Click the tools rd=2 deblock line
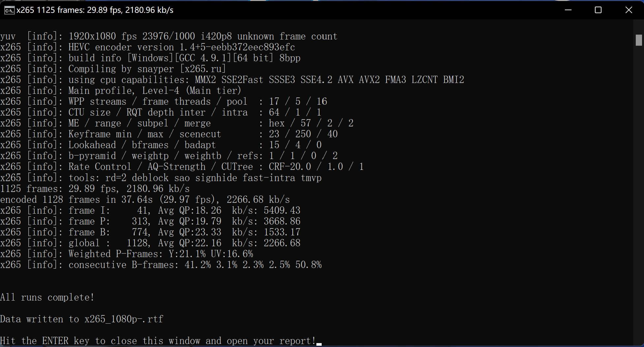This screenshot has height=347, width=644. (161, 178)
